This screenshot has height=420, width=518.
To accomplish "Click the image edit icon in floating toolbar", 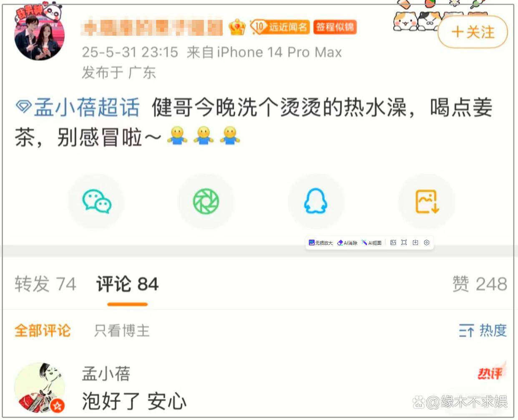I will (x=393, y=242).
